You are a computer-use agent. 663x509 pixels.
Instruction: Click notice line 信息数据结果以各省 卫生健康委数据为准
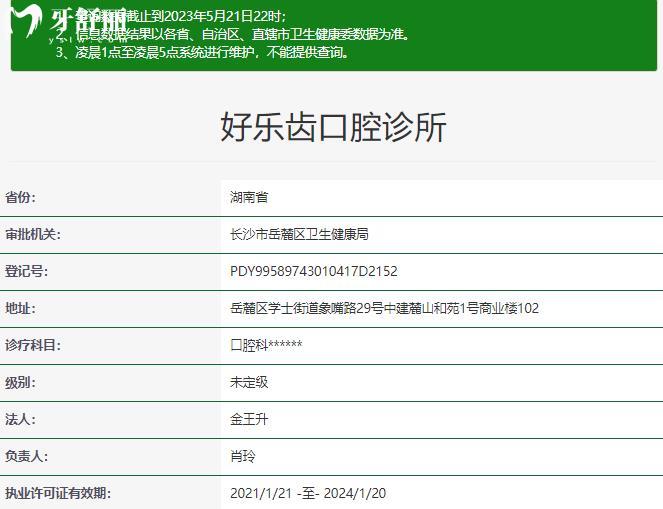click(233, 34)
